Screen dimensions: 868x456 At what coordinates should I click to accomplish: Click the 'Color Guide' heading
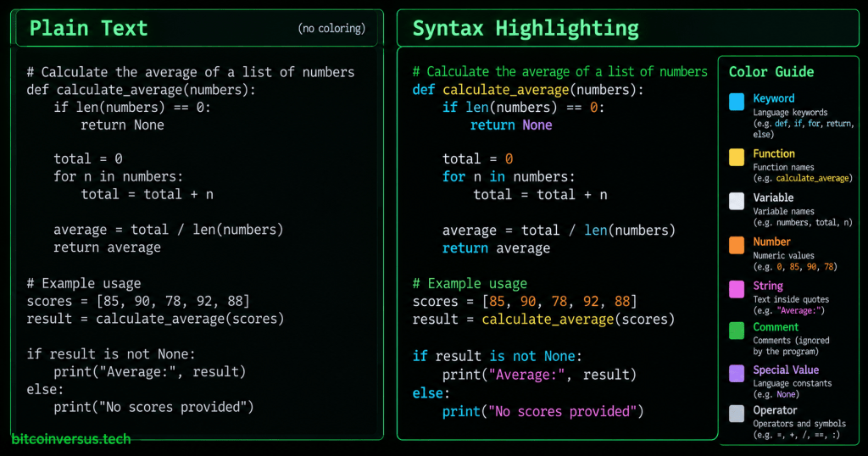click(771, 71)
